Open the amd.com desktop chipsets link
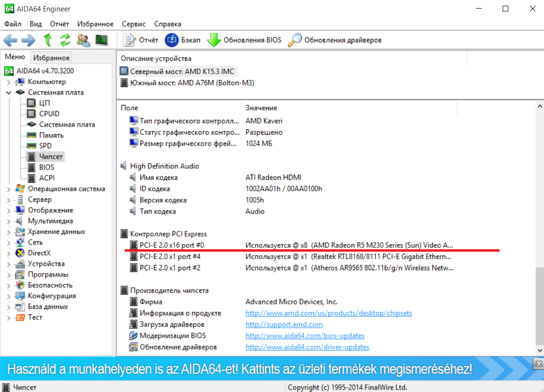Viewport: 544px width, 392px height. pyautogui.click(x=329, y=313)
